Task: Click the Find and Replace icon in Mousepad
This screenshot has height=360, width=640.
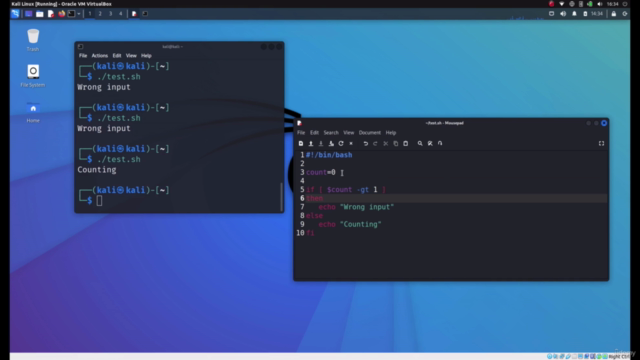Action: (430, 143)
